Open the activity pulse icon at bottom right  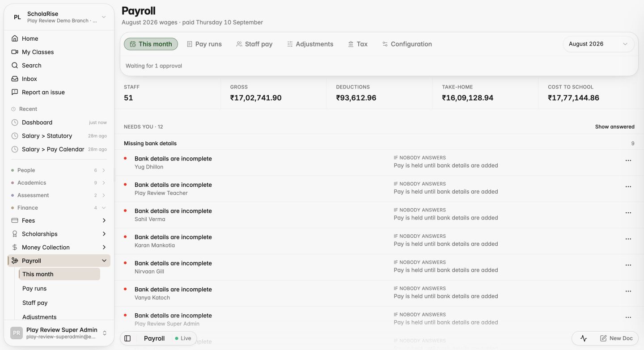tap(584, 338)
